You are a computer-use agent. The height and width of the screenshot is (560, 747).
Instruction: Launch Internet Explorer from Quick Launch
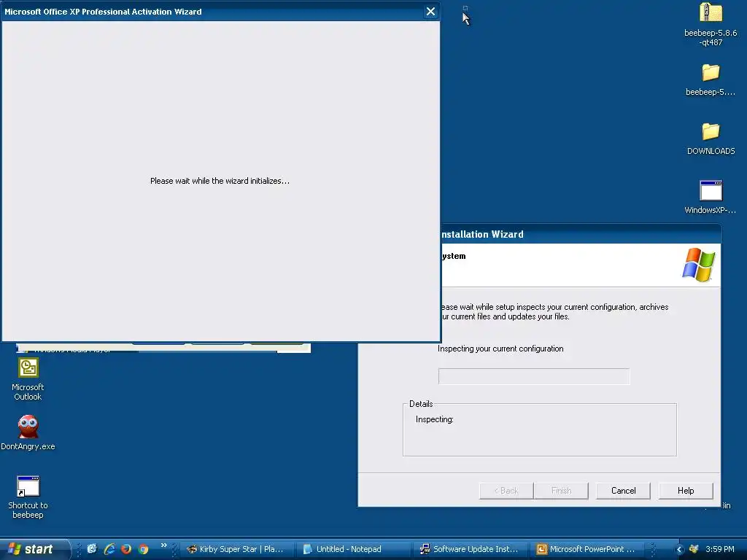[109, 549]
